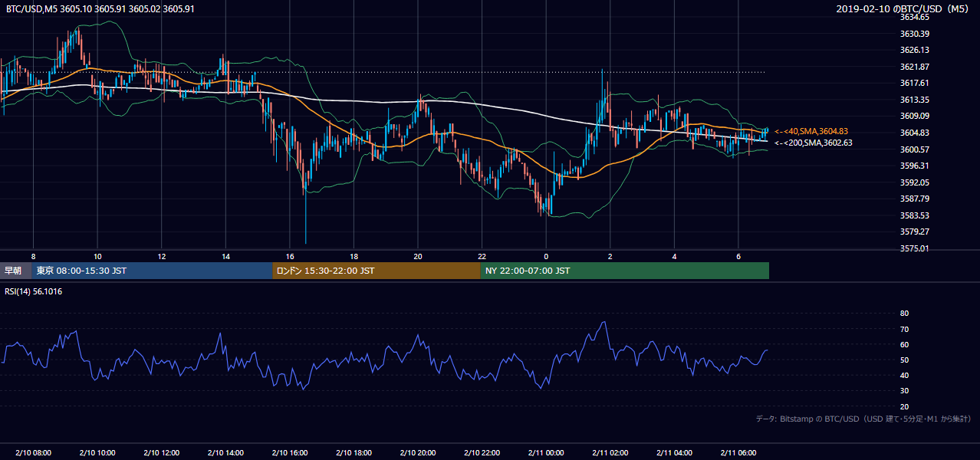Click the 3630.39 price axis label
Image resolution: width=980 pixels, height=460 pixels.
click(x=915, y=34)
